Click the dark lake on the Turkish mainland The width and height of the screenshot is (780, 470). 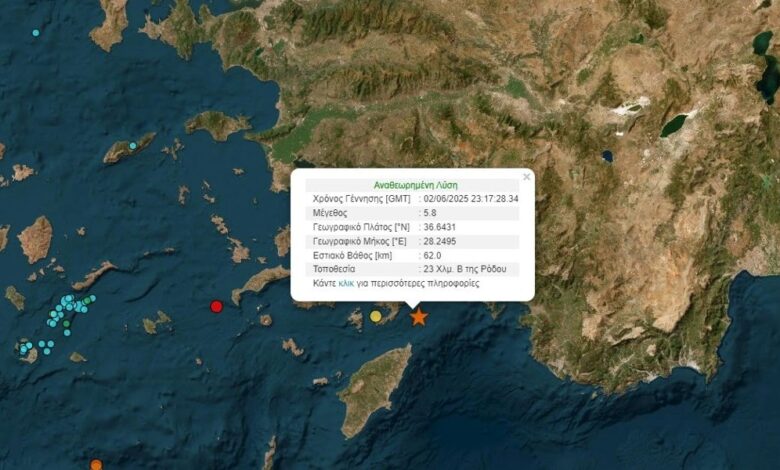tap(673, 125)
